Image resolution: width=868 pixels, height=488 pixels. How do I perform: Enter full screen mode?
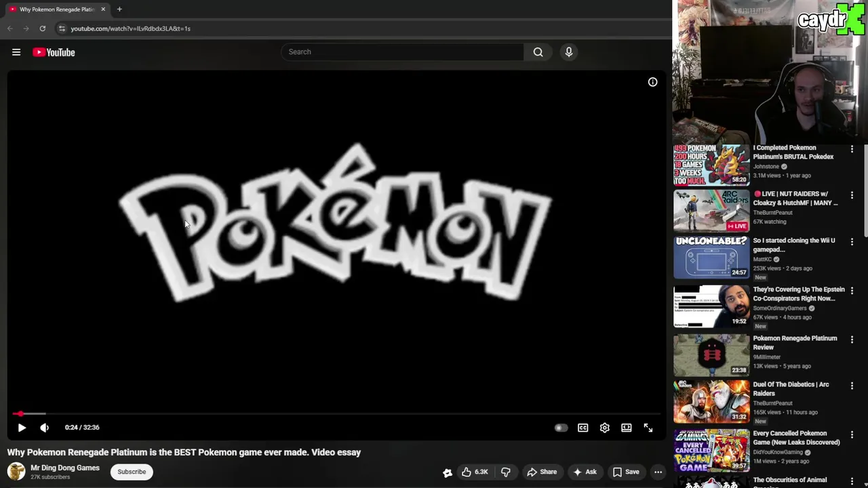pyautogui.click(x=648, y=428)
